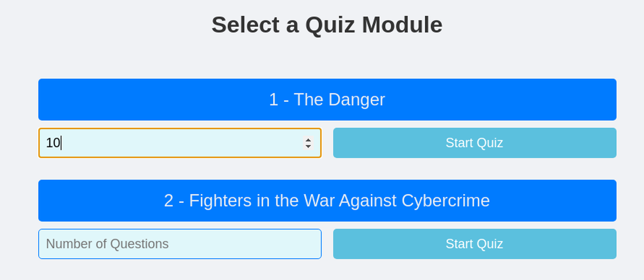Start the quiz for the Cybercrime module

(x=474, y=244)
